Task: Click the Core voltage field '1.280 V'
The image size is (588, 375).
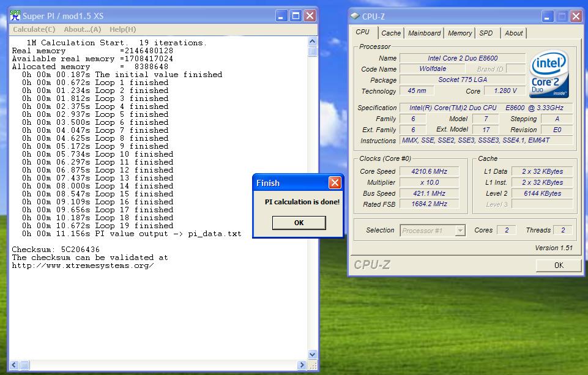Action: coord(505,91)
